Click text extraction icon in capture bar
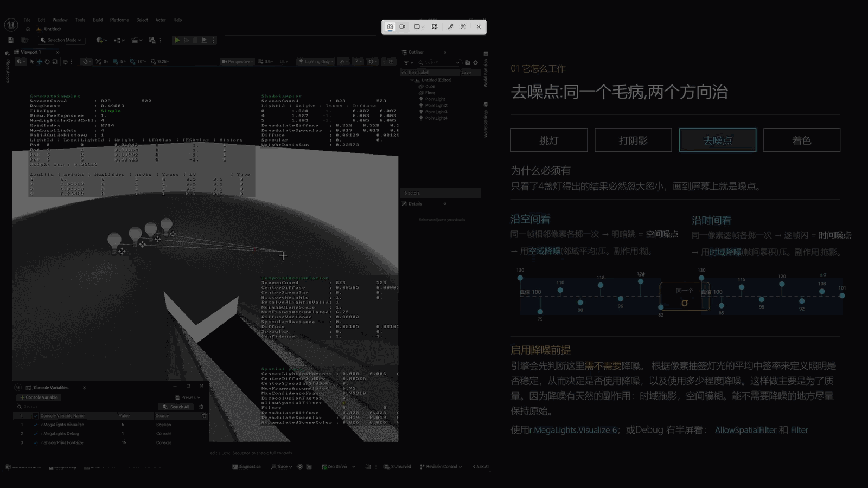 (x=463, y=27)
